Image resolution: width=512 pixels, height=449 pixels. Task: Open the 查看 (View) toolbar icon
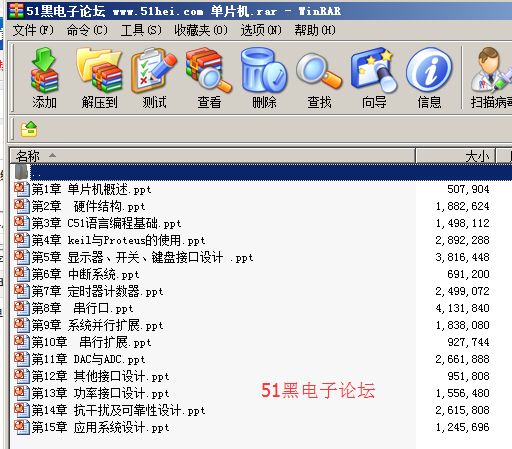(209, 78)
